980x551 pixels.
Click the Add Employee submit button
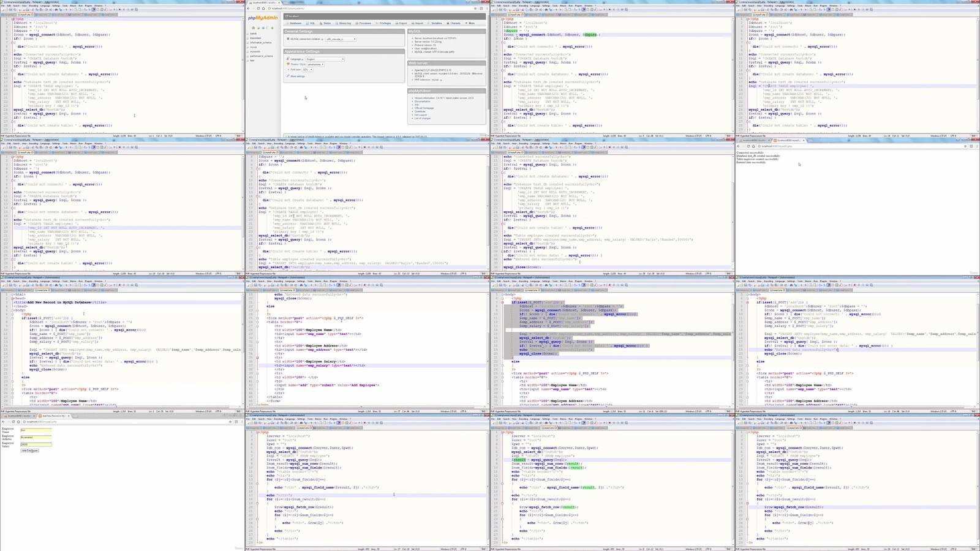29,451
